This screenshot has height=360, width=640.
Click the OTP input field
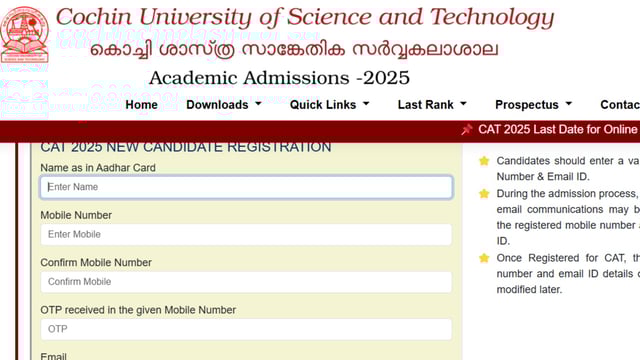point(246,329)
